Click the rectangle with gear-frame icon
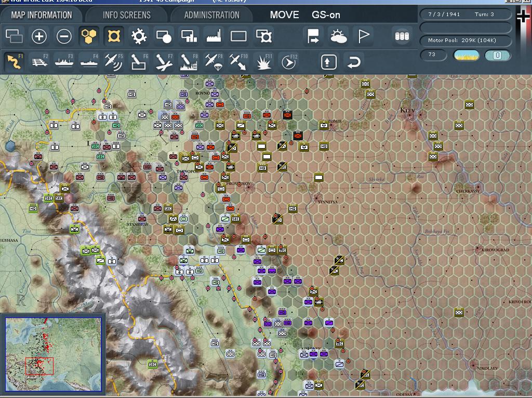This screenshot has height=398, width=532. tap(263, 36)
